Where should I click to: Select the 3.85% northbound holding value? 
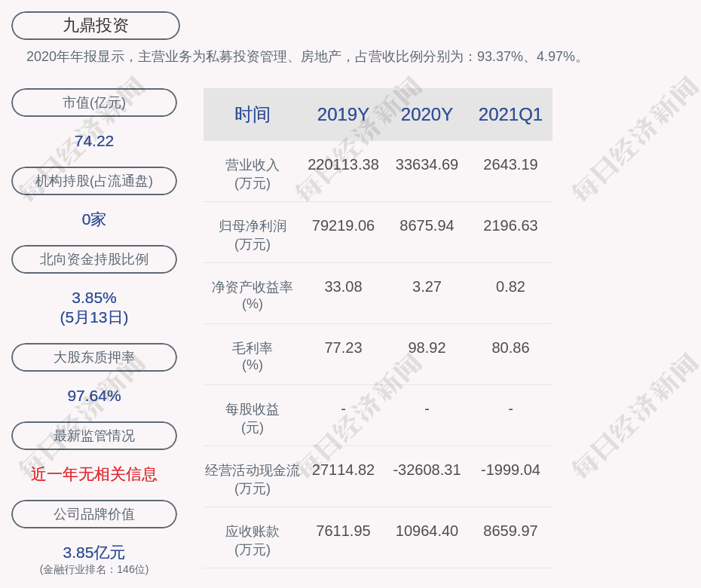[x=94, y=298]
